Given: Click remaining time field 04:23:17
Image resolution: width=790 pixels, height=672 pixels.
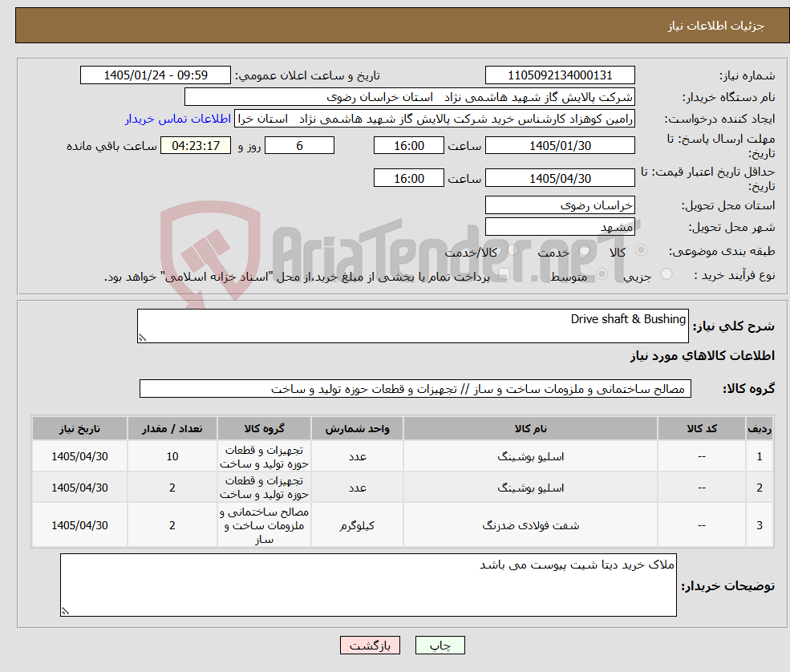Looking at the screenshot, I should tap(196, 146).
